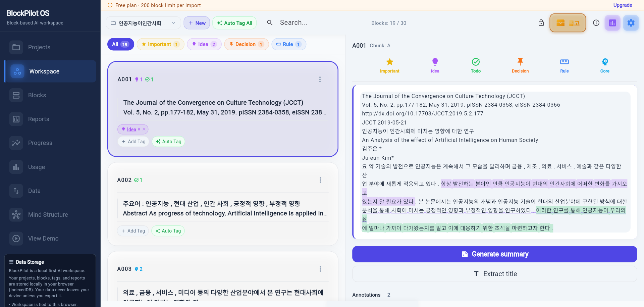Open the 금고 vault
This screenshot has width=644, height=307.
coord(568,23)
